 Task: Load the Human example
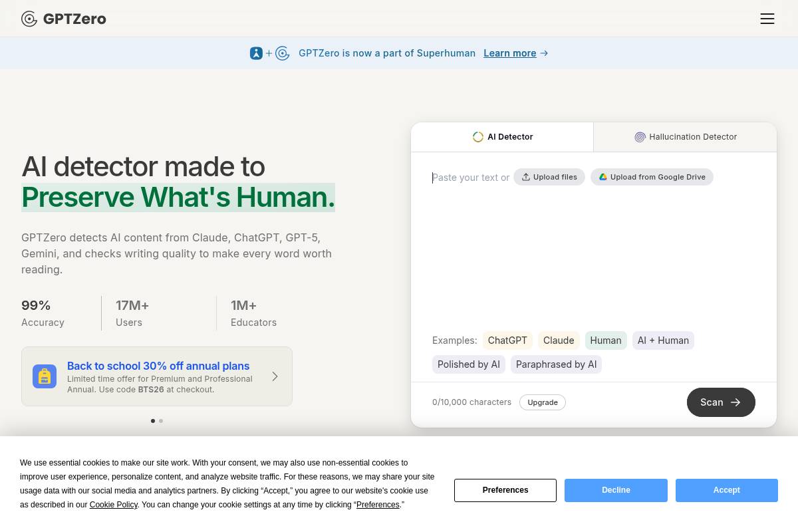tap(606, 340)
